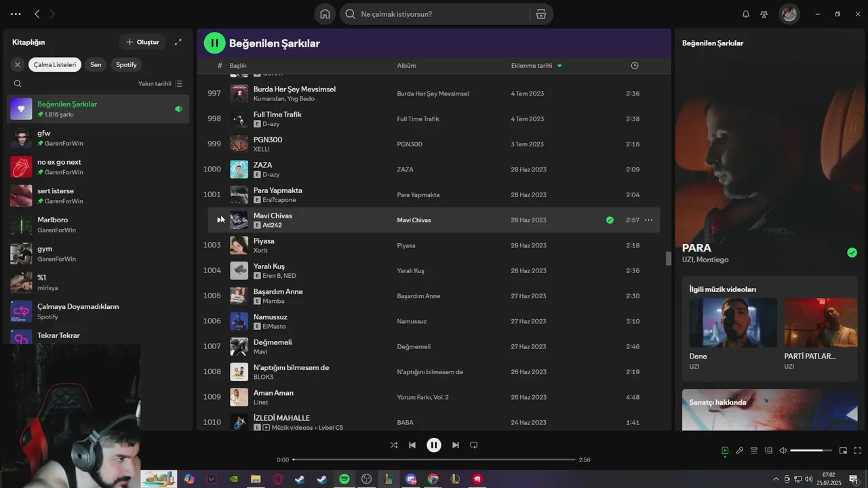Enter full screen mode
The width and height of the screenshot is (868, 488).
(x=857, y=451)
